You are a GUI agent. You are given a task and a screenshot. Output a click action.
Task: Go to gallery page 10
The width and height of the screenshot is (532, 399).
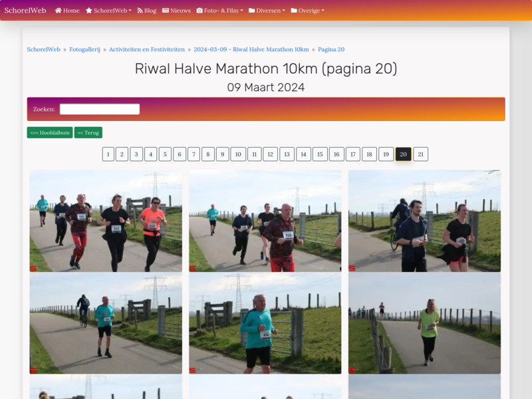point(238,154)
